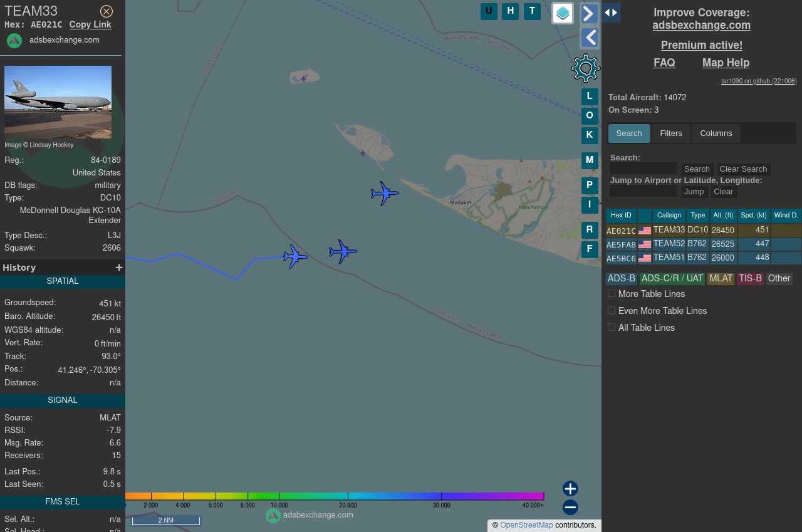Viewport: 802px width, 532px height.
Task: Toggle the sidebar width double-arrow button
Action: pos(611,13)
